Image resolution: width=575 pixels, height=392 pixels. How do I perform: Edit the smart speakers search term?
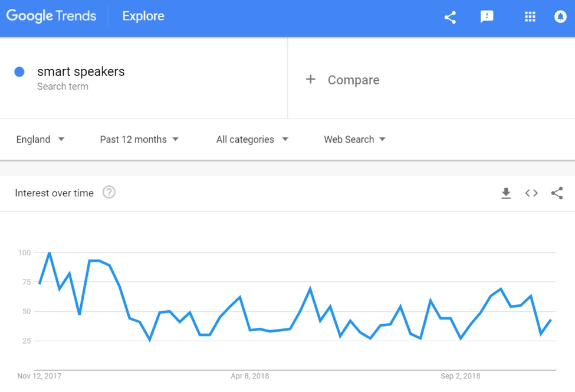click(81, 71)
